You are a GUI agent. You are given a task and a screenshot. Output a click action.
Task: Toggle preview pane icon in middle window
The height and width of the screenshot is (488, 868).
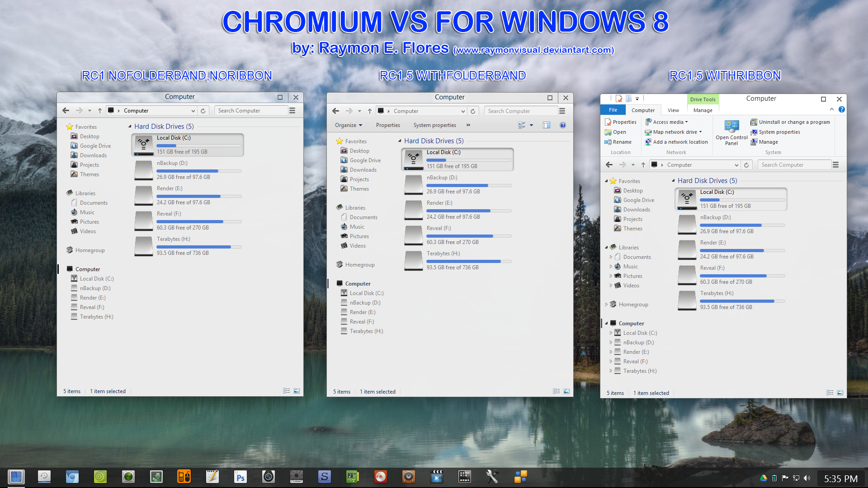[x=547, y=125]
